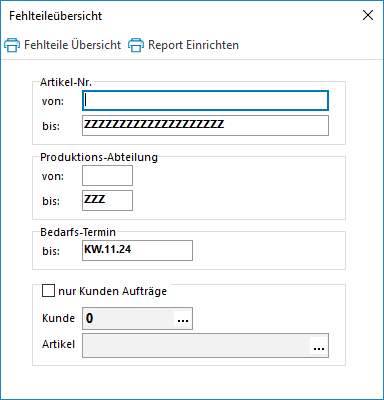
Task: Click the Artikel-Nr. group heading
Action: click(66, 82)
